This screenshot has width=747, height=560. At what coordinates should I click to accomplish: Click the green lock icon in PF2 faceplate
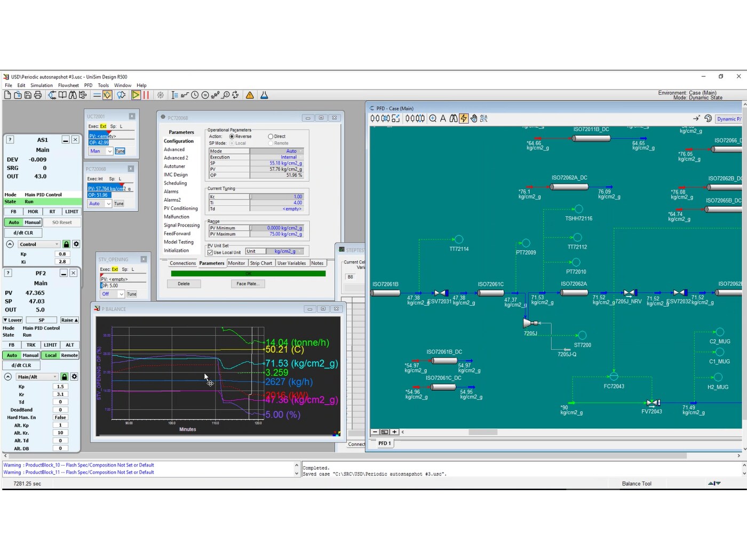click(x=65, y=377)
